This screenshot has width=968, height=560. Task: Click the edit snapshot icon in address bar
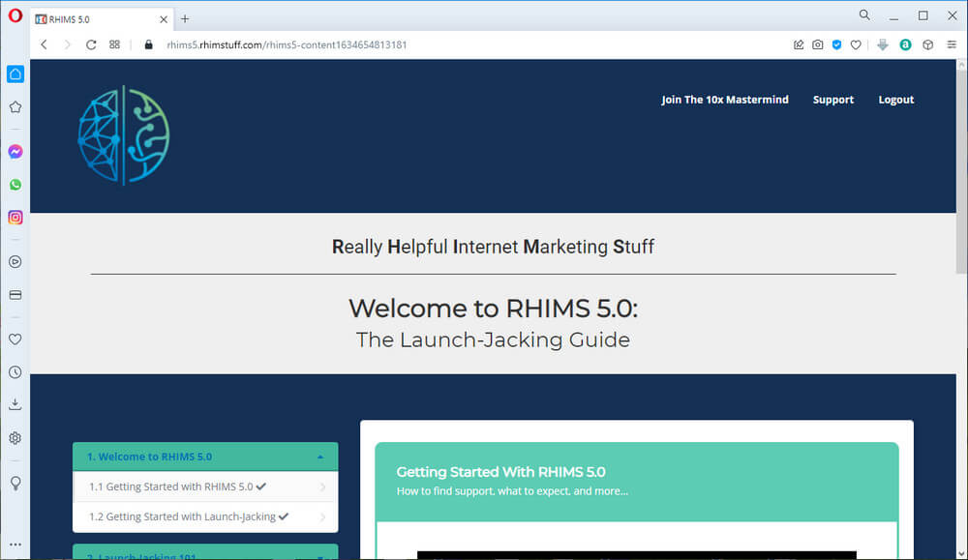[799, 44]
